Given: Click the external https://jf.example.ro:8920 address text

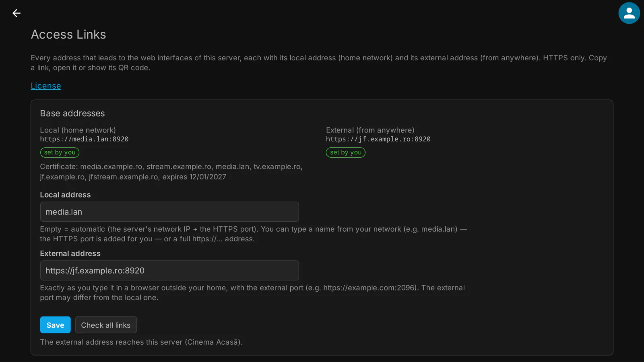Looking at the screenshot, I should pyautogui.click(x=378, y=139).
